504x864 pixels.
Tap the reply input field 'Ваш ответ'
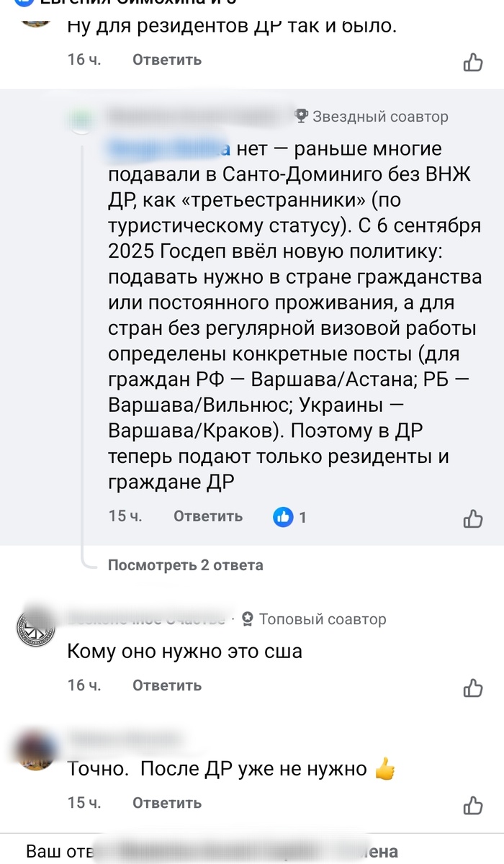(252, 848)
